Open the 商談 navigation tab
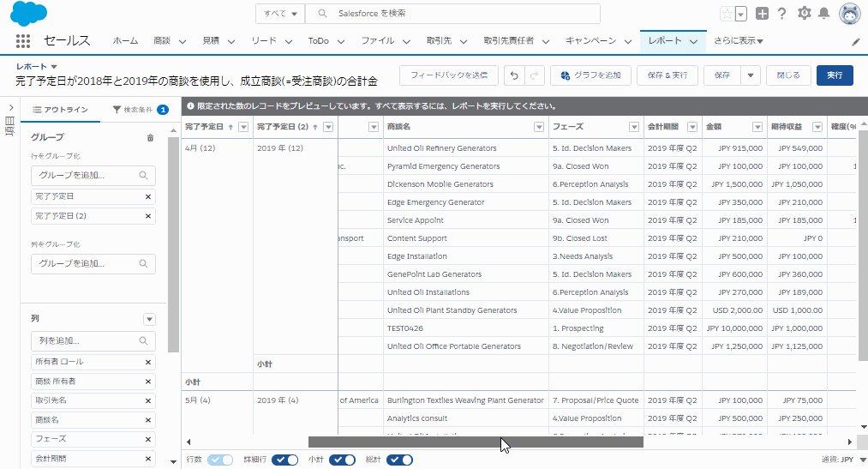Viewport: 868px width, 469px height. point(162,41)
